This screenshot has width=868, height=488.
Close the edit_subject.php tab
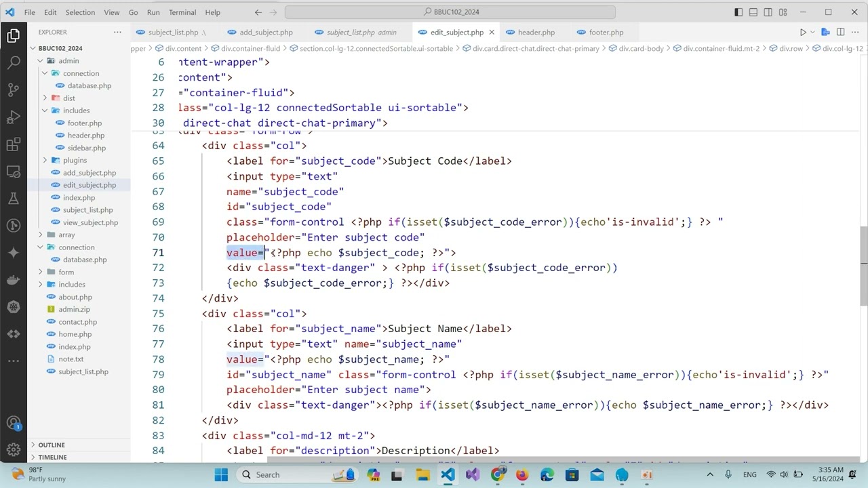pos(492,32)
